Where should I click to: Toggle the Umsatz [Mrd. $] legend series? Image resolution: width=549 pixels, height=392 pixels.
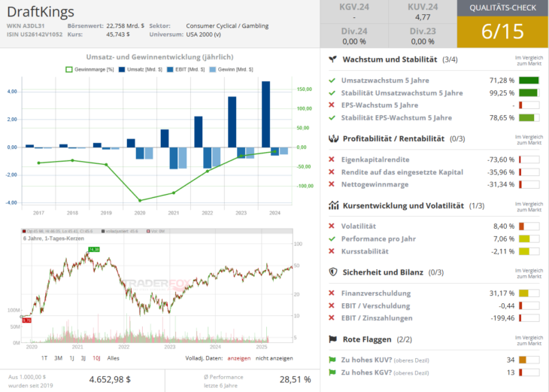pyautogui.click(x=141, y=69)
